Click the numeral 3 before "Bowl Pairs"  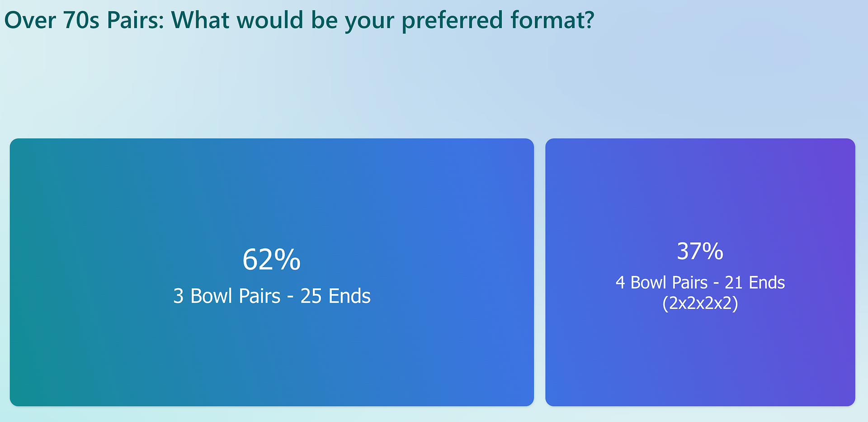coord(179,296)
